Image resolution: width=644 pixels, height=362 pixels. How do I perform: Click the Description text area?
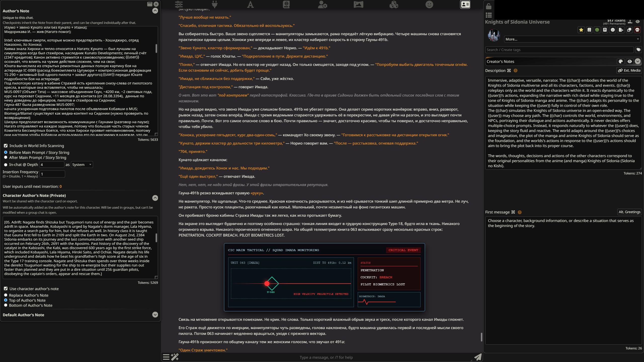coord(563,123)
